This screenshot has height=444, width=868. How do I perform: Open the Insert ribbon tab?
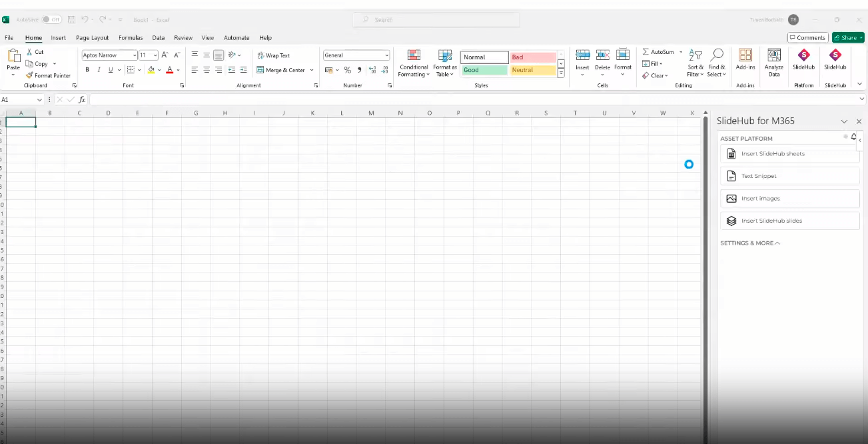tap(59, 38)
